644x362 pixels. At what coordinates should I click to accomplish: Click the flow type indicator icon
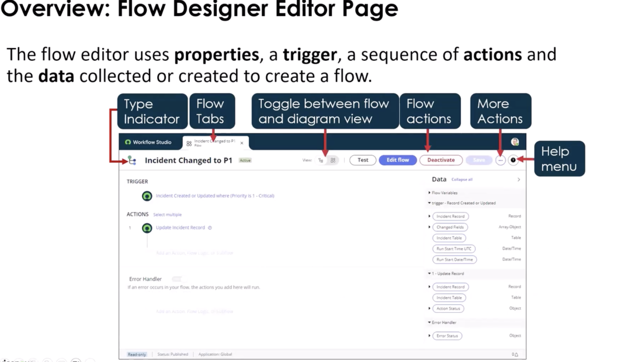tap(132, 160)
